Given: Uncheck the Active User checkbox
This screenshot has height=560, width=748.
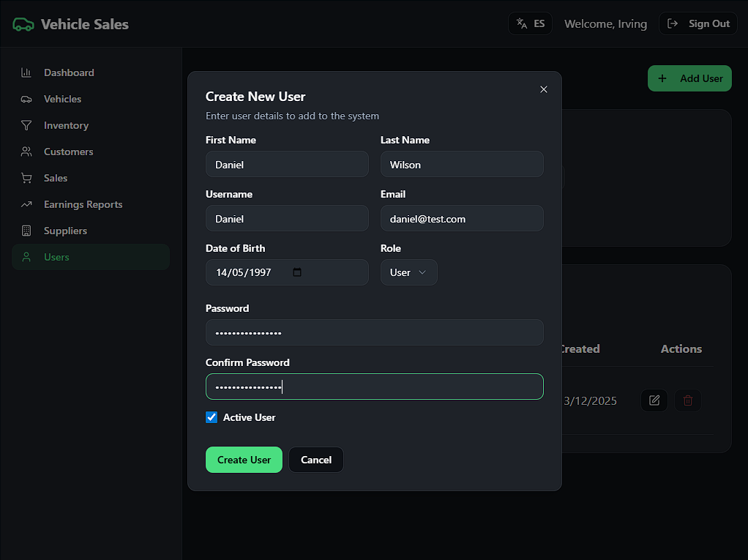Looking at the screenshot, I should 212,417.
